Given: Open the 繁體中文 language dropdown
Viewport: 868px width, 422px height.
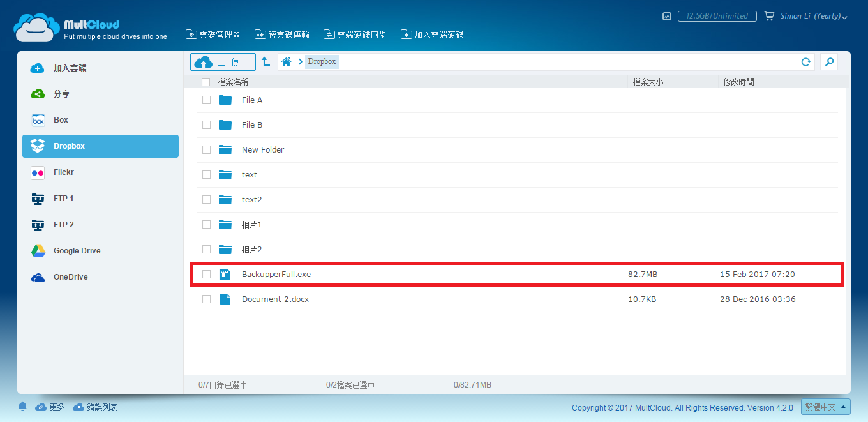Looking at the screenshot, I should 826,407.
